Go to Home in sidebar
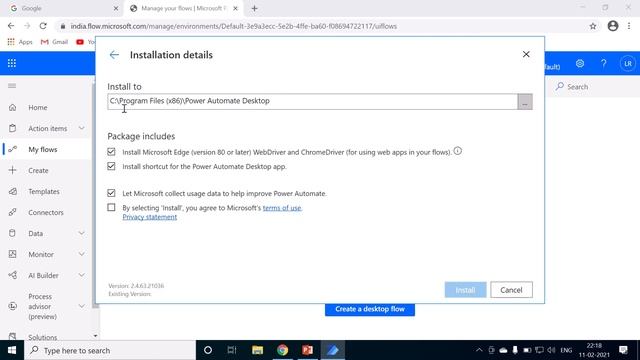The width and height of the screenshot is (640, 360). tap(38, 107)
